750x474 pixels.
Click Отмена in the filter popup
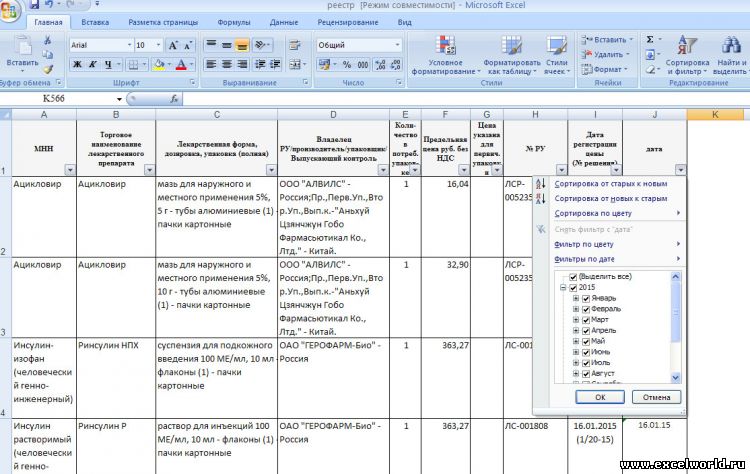click(656, 397)
